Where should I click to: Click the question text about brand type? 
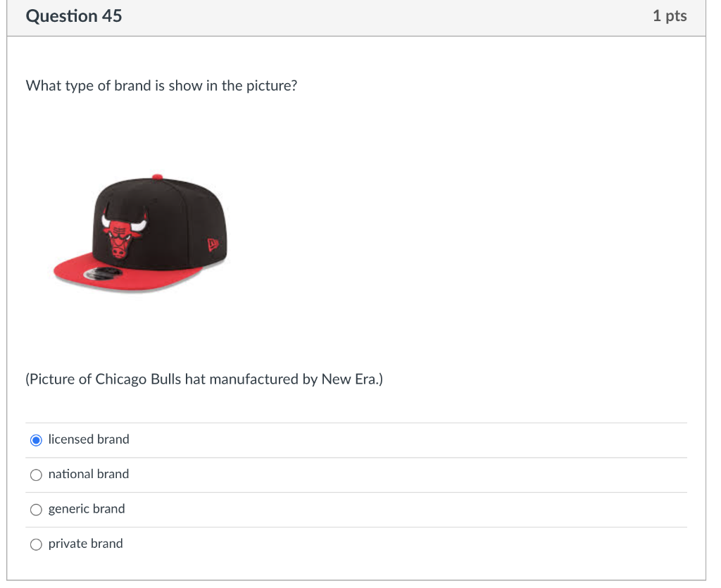[x=161, y=85]
